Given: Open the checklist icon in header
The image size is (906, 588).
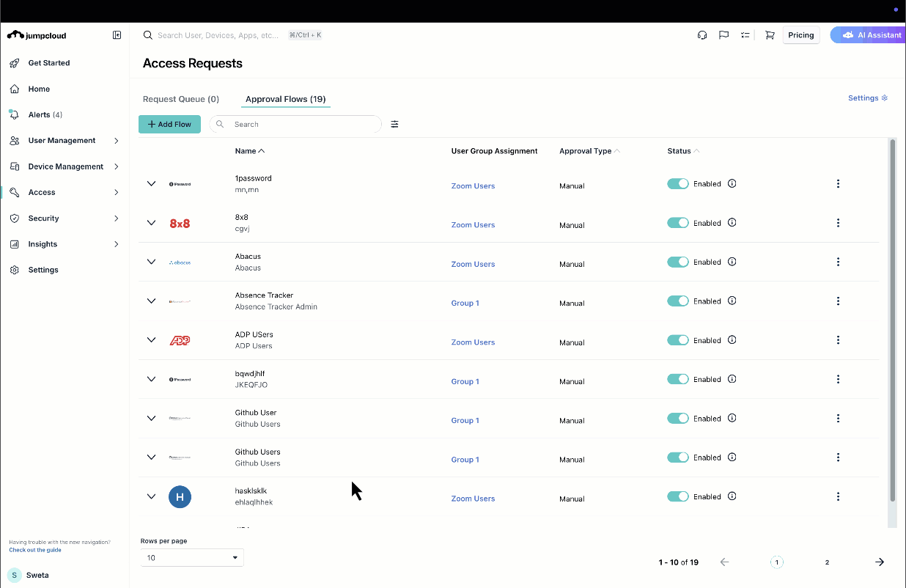Looking at the screenshot, I should pos(745,35).
